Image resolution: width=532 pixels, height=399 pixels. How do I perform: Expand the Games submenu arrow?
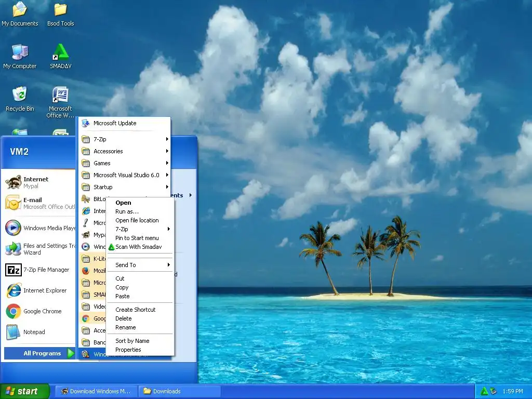(x=167, y=163)
